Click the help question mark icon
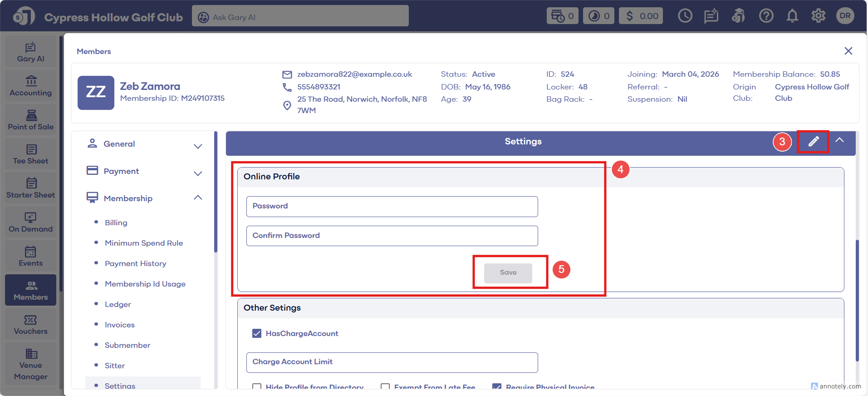Image resolution: width=868 pixels, height=396 pixels. [x=766, y=16]
